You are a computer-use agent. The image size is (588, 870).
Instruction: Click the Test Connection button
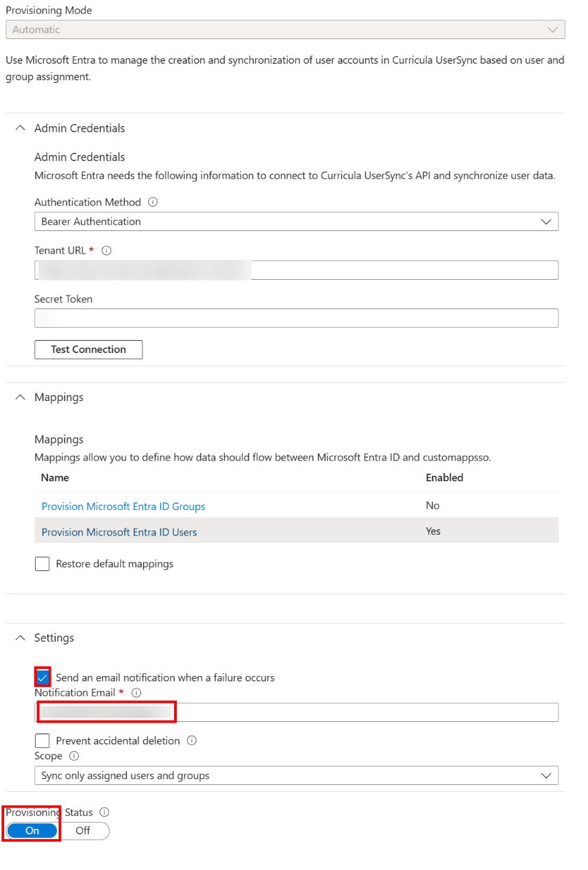88,350
